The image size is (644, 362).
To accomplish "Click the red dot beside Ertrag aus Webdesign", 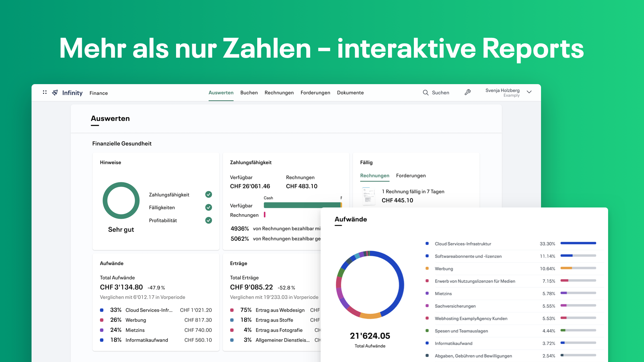I will tap(232, 310).
